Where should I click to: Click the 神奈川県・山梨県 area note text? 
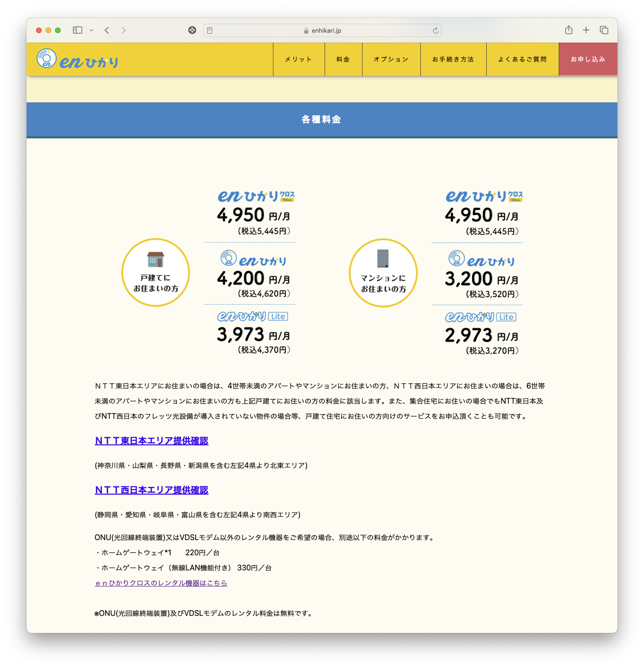click(x=201, y=465)
